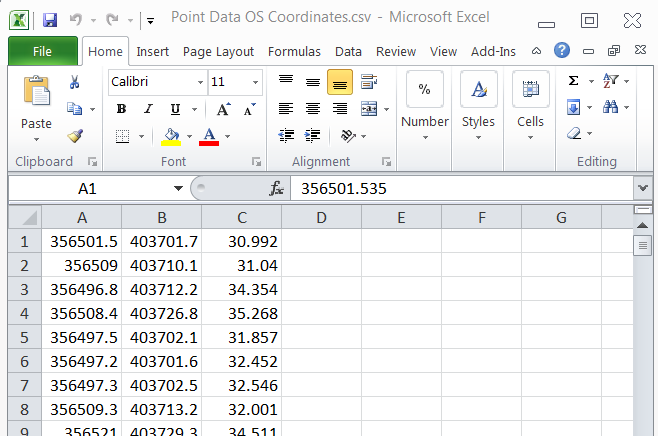Open the Font Color dropdown arrow
Viewport: 658px width, 436px height.
click(227, 136)
